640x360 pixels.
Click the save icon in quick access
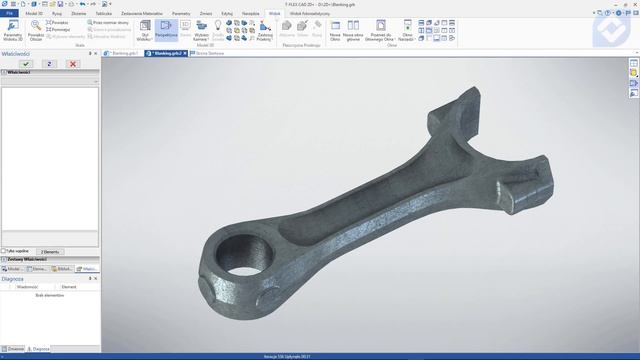click(x=60, y=4)
